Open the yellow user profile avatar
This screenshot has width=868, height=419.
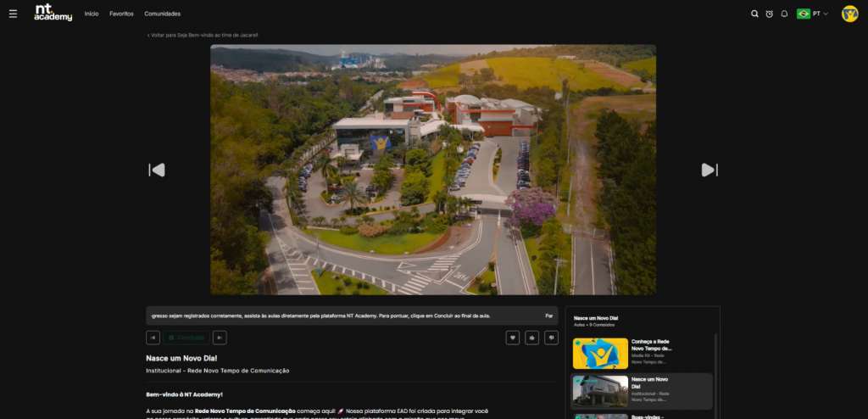tap(849, 14)
